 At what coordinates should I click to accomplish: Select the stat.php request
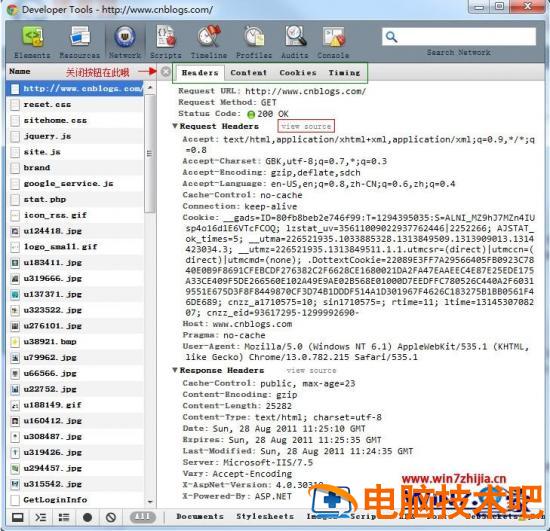(x=75, y=199)
